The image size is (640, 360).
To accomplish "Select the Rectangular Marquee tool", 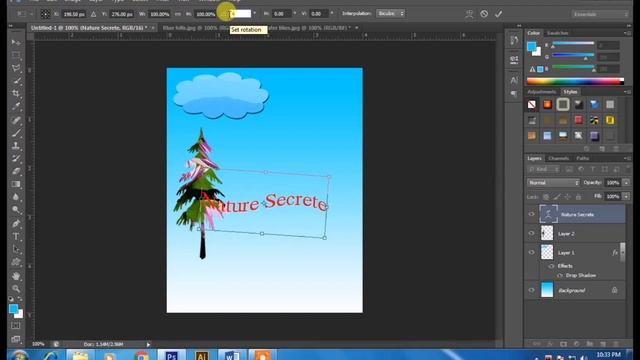I will coord(16,55).
